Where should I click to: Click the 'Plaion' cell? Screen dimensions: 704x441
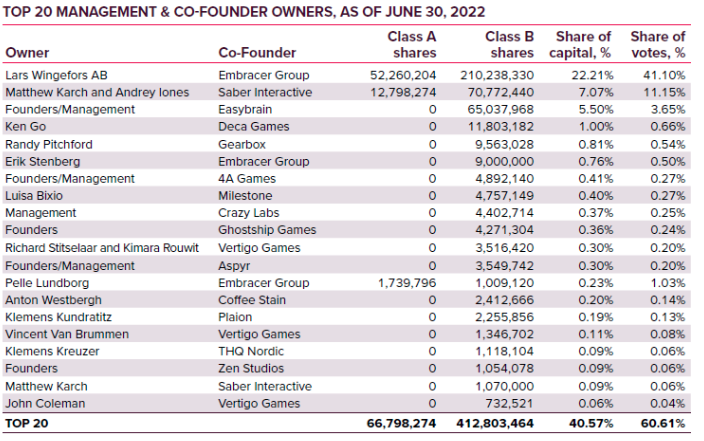[x=235, y=317]
